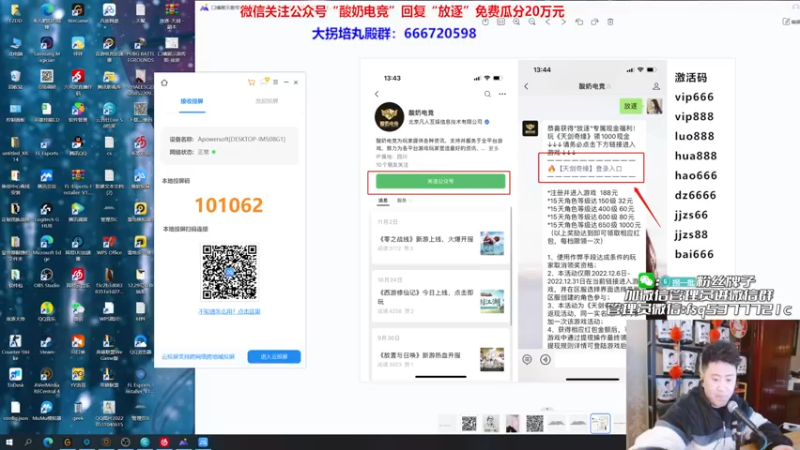Open Samsung Magician desktop shortcut
Screen dimensions: 800x450
[46, 49]
